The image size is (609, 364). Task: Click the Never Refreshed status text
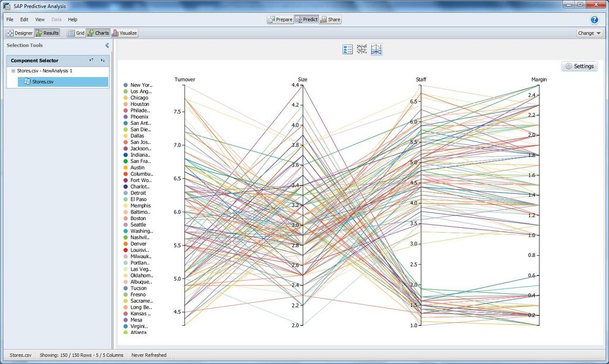[149, 355]
